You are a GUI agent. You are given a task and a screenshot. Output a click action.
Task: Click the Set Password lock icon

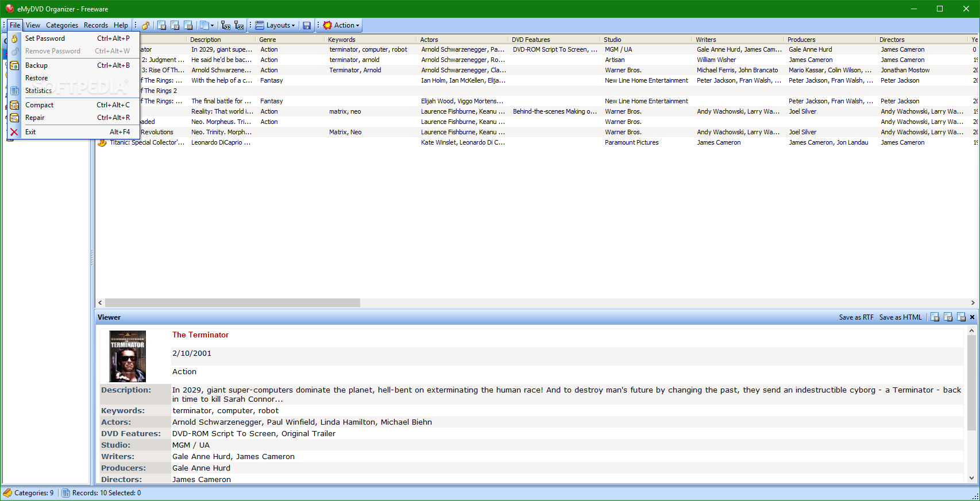pos(14,38)
